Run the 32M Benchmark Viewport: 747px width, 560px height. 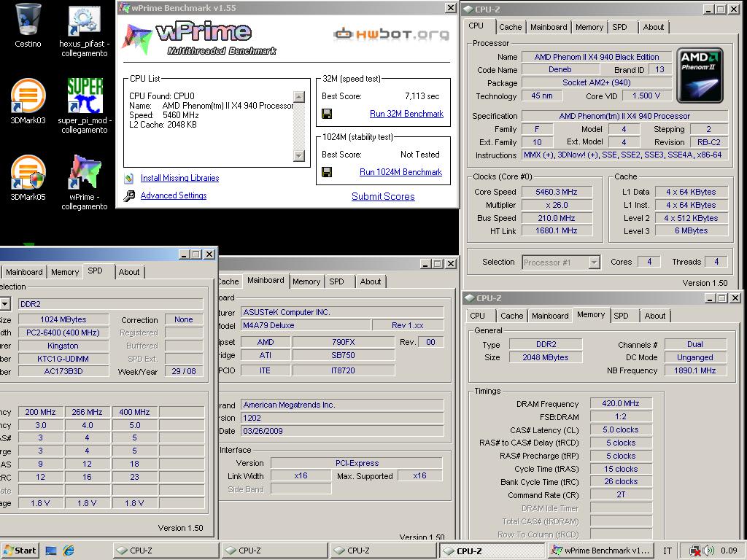[x=406, y=114]
